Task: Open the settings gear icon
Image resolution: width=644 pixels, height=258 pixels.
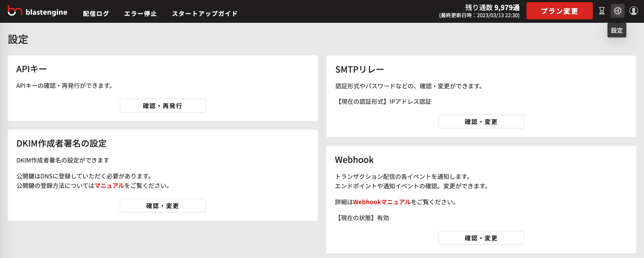Action: point(618,11)
